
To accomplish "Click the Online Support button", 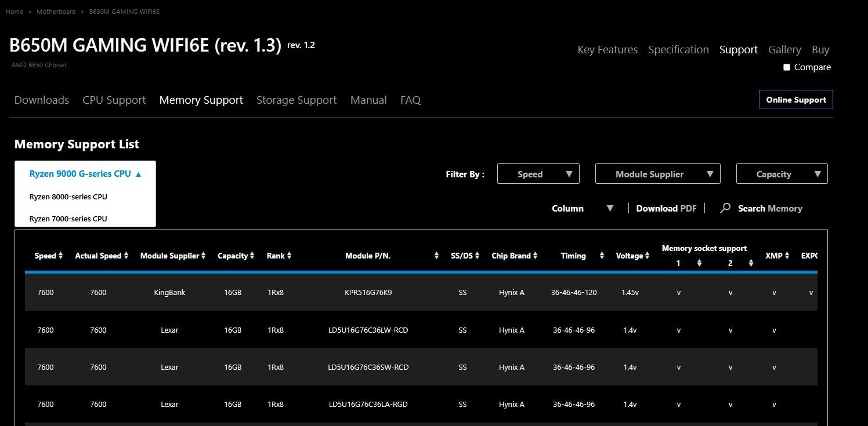I will [x=795, y=100].
